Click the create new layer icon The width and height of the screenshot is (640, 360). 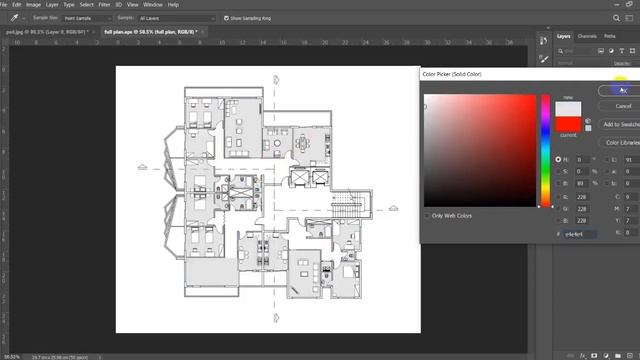pos(630,356)
